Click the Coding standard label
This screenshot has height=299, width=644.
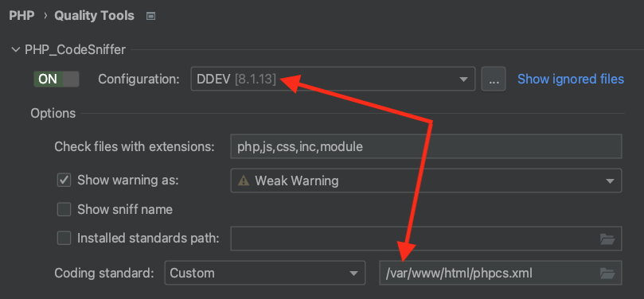pos(104,273)
